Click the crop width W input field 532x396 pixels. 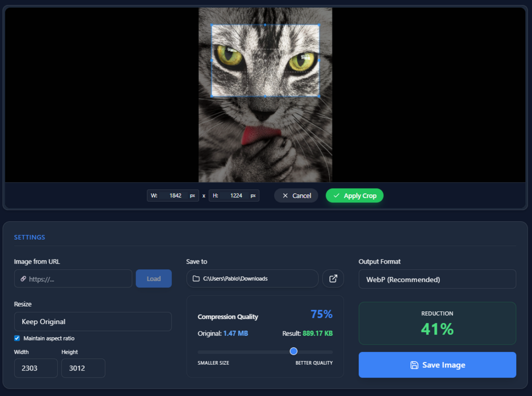[173, 195]
